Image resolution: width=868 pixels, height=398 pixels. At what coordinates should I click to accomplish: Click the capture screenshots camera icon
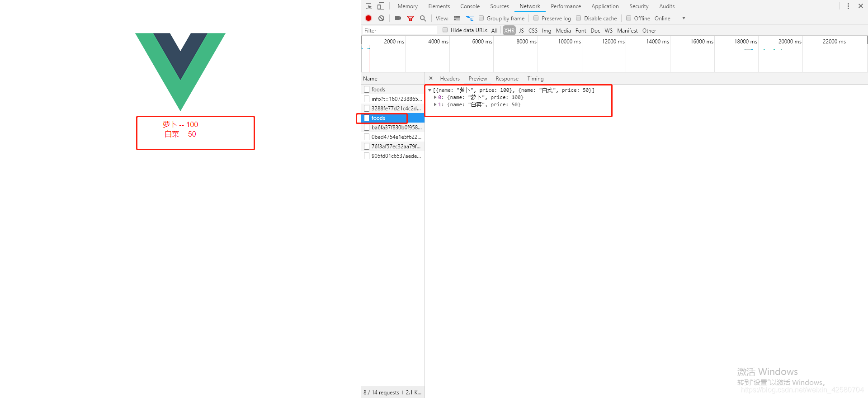(x=398, y=18)
